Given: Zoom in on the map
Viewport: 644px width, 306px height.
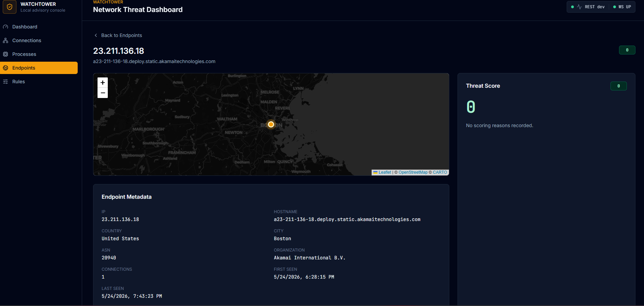Looking at the screenshot, I should coord(103,83).
